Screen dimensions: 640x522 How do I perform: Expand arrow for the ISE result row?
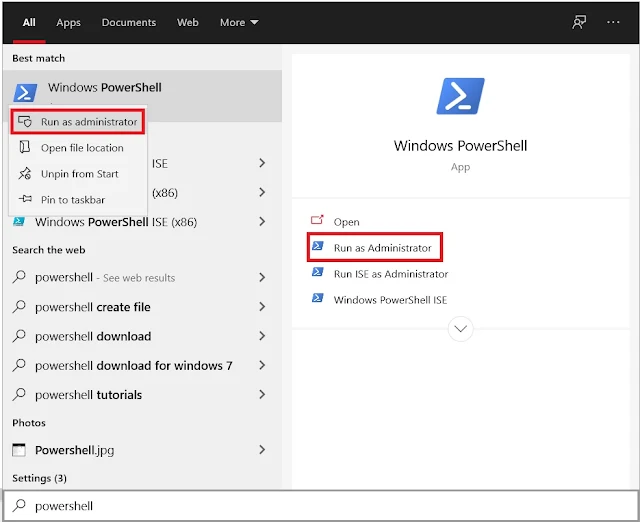tap(262, 163)
